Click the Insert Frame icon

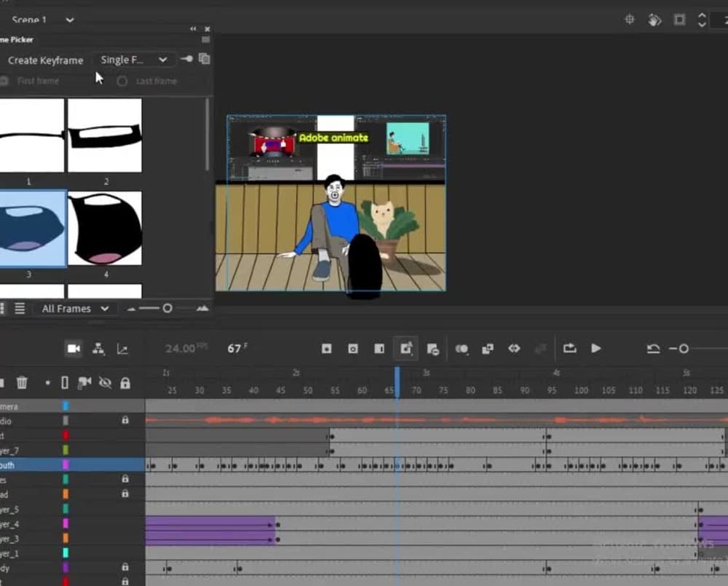pos(379,348)
